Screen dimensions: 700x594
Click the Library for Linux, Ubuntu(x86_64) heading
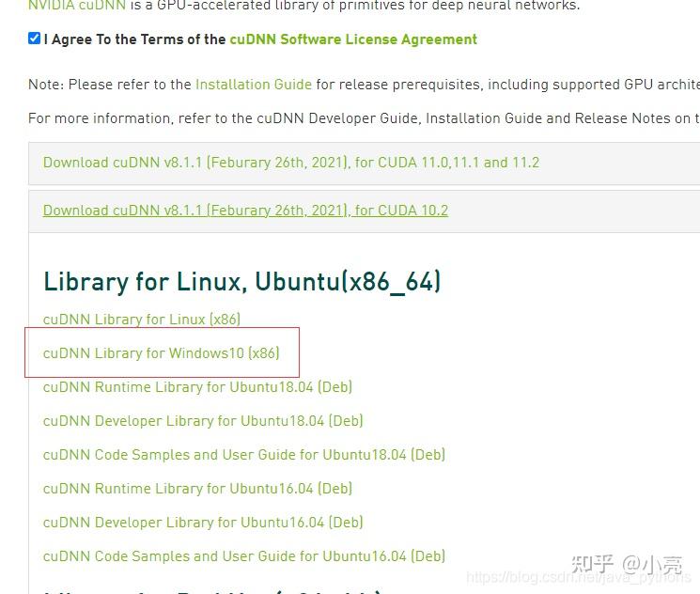tap(242, 282)
